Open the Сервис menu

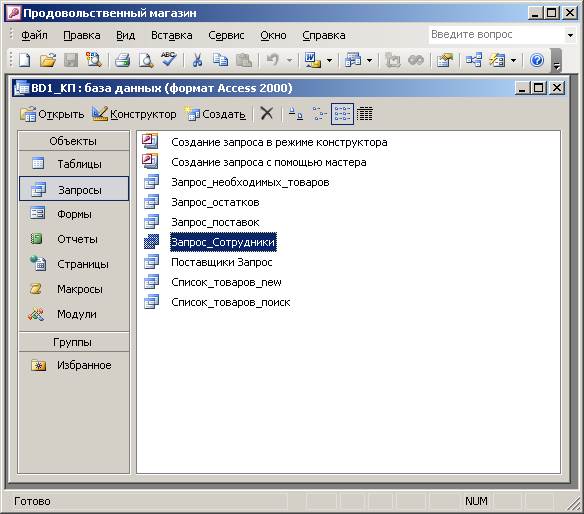[x=226, y=35]
